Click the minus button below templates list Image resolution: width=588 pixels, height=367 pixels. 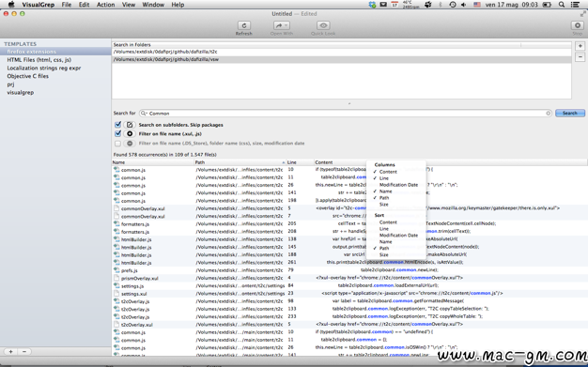point(24,352)
